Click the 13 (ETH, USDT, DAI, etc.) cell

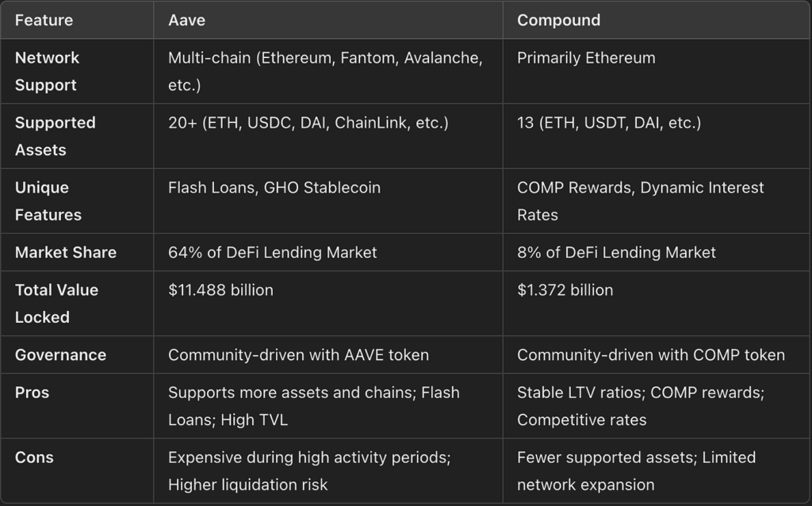(x=608, y=123)
